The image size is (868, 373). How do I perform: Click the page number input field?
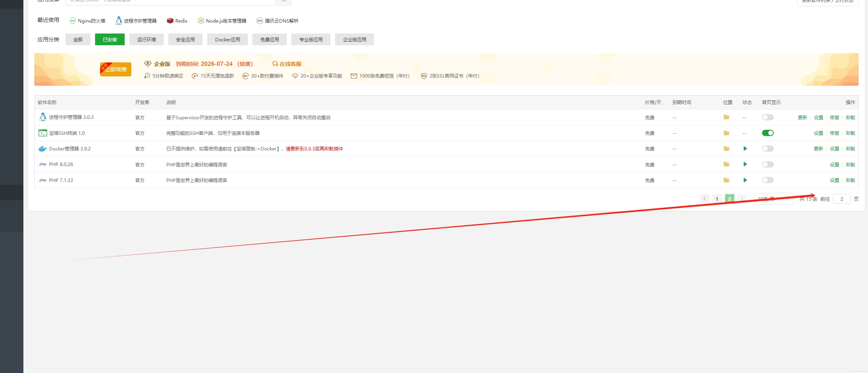tap(842, 198)
